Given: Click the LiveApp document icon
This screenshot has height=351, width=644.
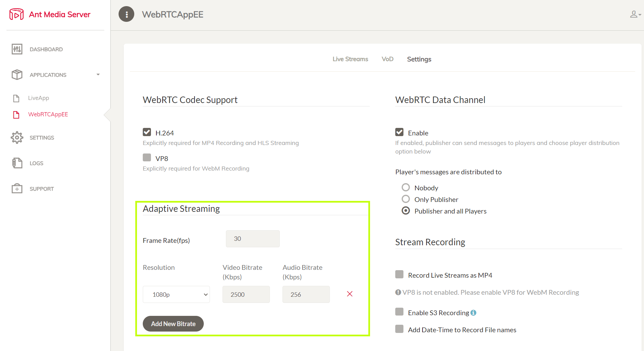Looking at the screenshot, I should click(x=16, y=98).
